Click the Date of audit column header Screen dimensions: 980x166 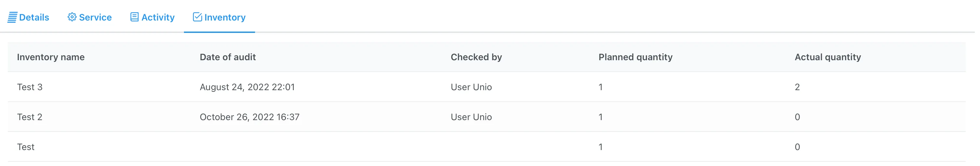(x=227, y=57)
